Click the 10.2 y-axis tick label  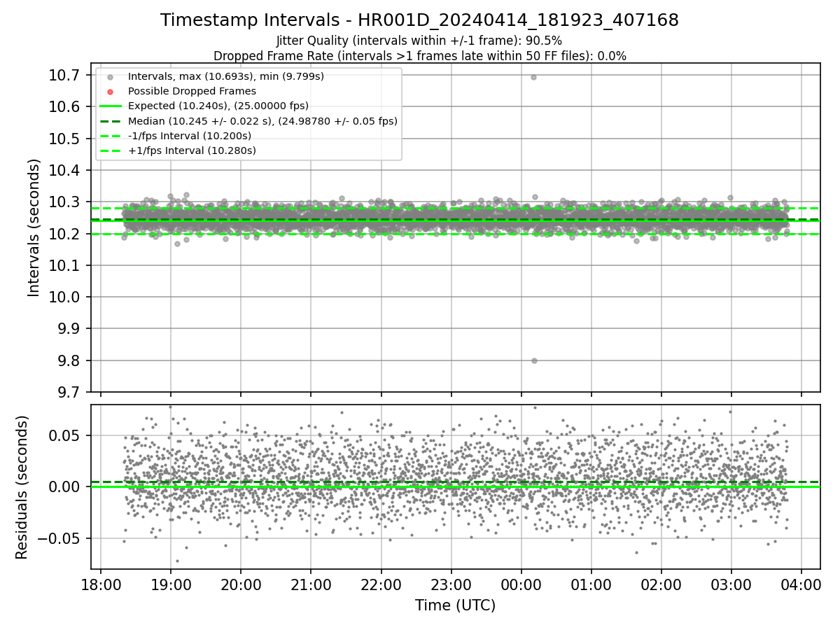(64, 234)
